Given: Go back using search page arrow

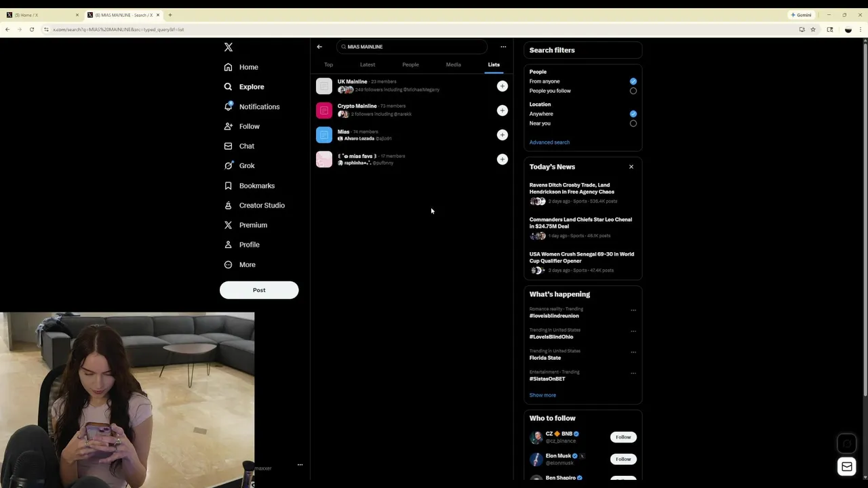Looking at the screenshot, I should (319, 47).
